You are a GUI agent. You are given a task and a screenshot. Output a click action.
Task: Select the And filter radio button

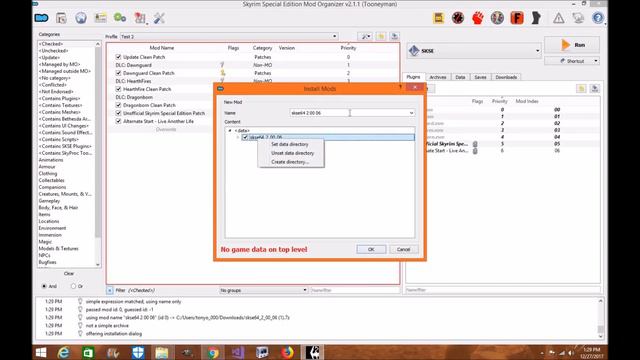coord(44,286)
